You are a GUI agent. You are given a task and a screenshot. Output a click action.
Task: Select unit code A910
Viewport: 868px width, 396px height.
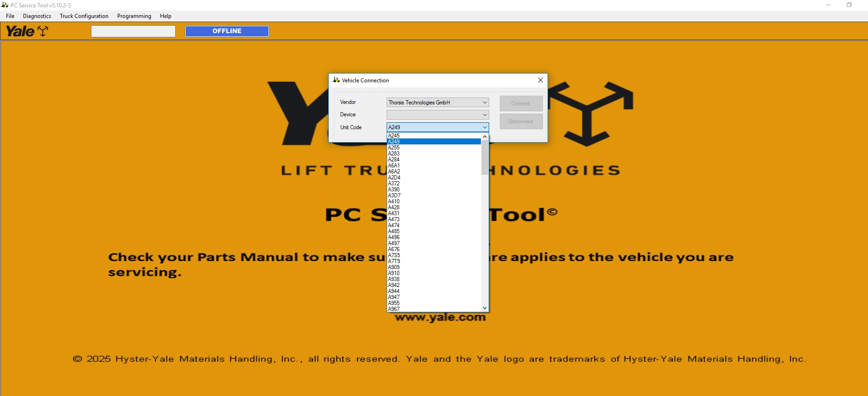tap(434, 273)
